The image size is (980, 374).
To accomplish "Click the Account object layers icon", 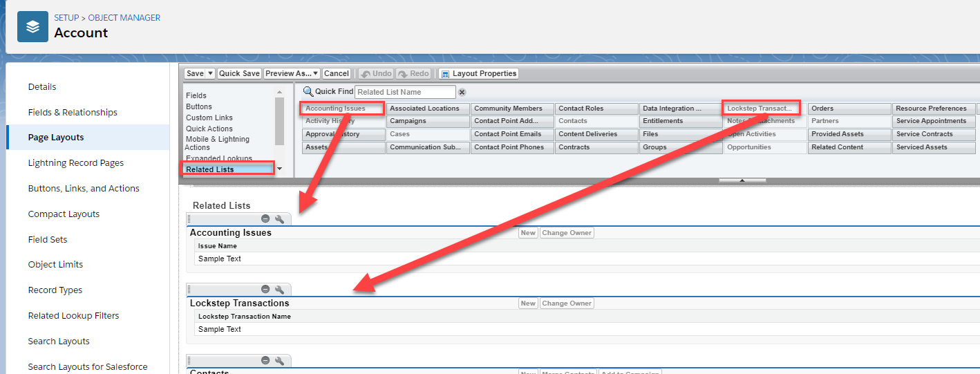I will coord(32,26).
